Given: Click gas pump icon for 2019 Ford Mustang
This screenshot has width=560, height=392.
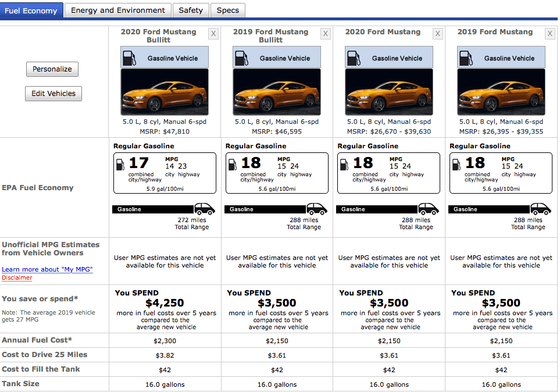Looking at the screenshot, I should click(465, 58).
